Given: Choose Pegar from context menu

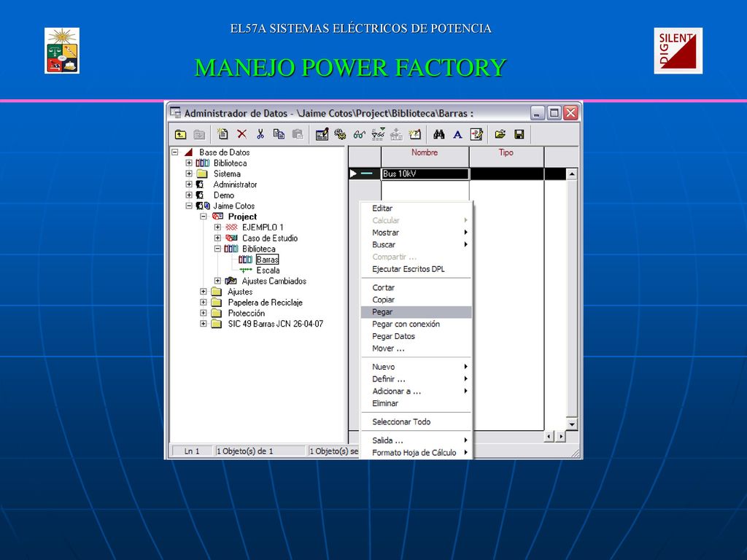Looking at the screenshot, I should point(417,312).
